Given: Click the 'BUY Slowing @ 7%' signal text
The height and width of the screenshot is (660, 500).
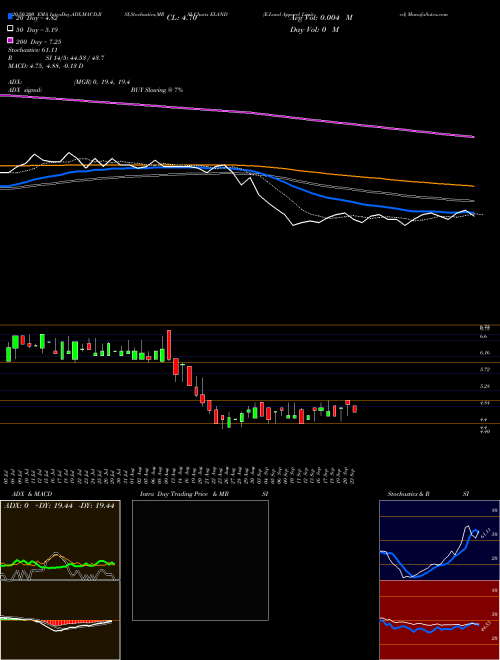Looking at the screenshot, I should click(157, 90).
